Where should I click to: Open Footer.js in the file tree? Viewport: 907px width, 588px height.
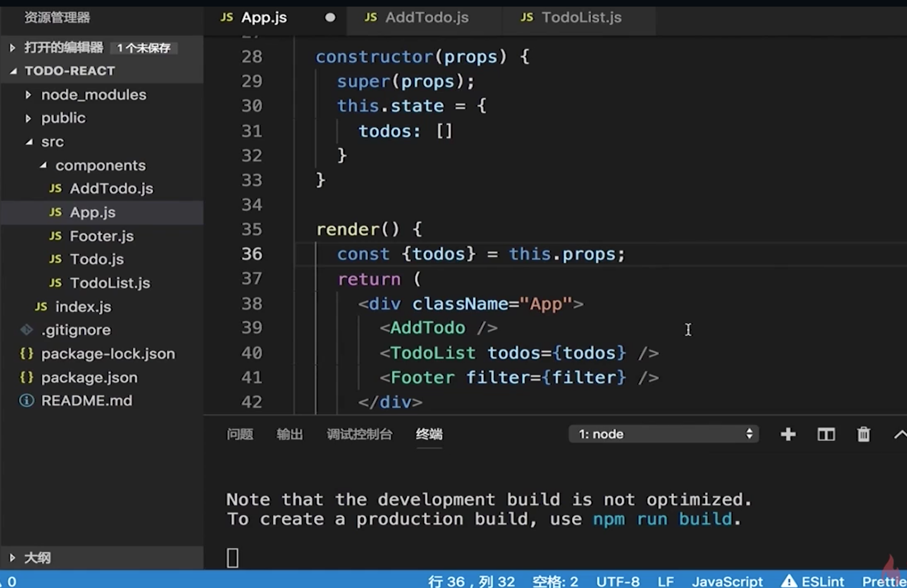click(102, 236)
